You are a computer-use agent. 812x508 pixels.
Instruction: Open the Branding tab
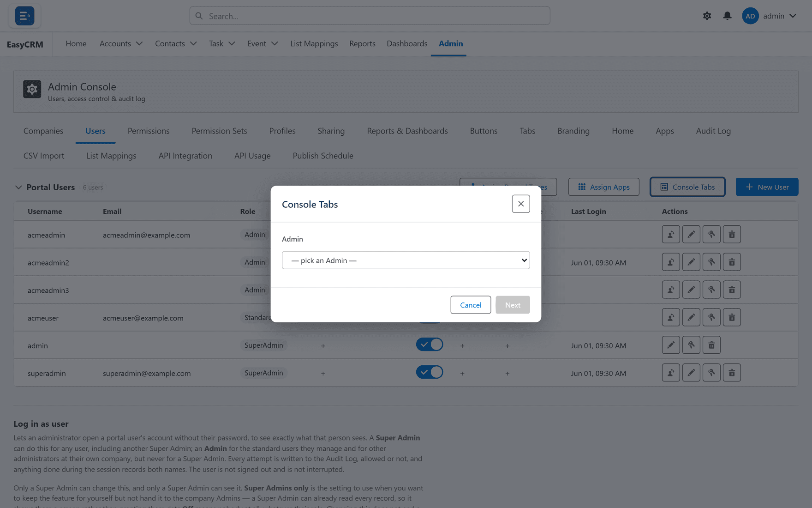(573, 131)
